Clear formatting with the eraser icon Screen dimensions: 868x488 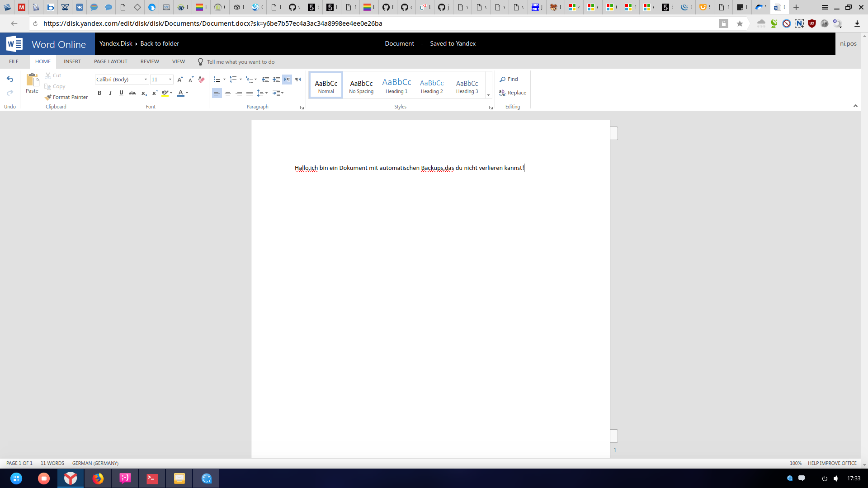point(202,80)
